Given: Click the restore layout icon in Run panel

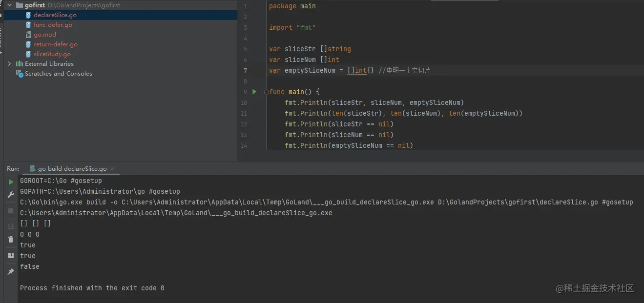Looking at the screenshot, I should pyautogui.click(x=11, y=256).
